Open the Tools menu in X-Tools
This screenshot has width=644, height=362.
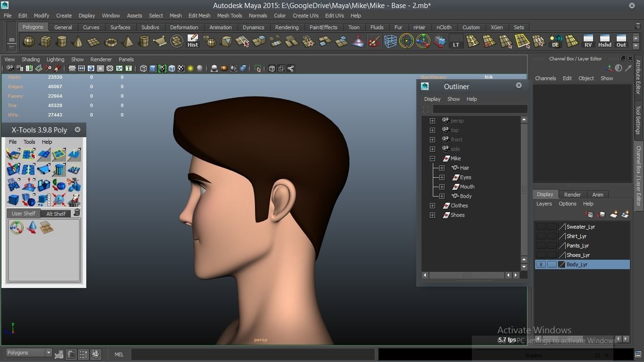(29, 142)
